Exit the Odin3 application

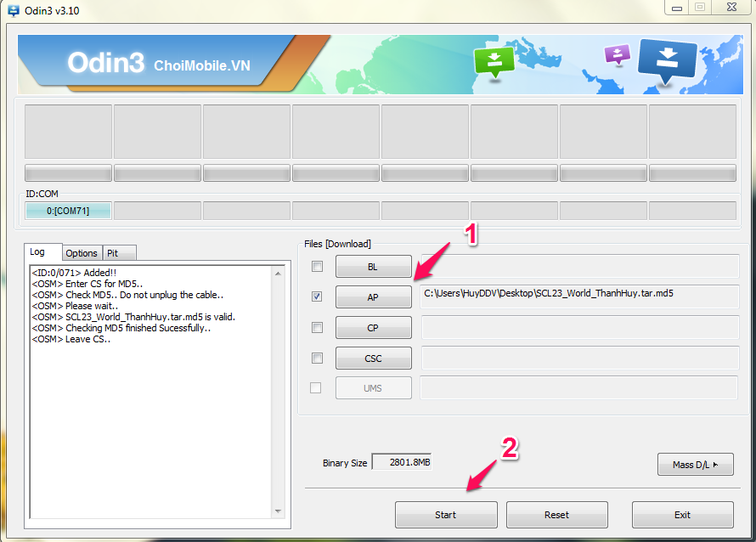click(x=683, y=515)
